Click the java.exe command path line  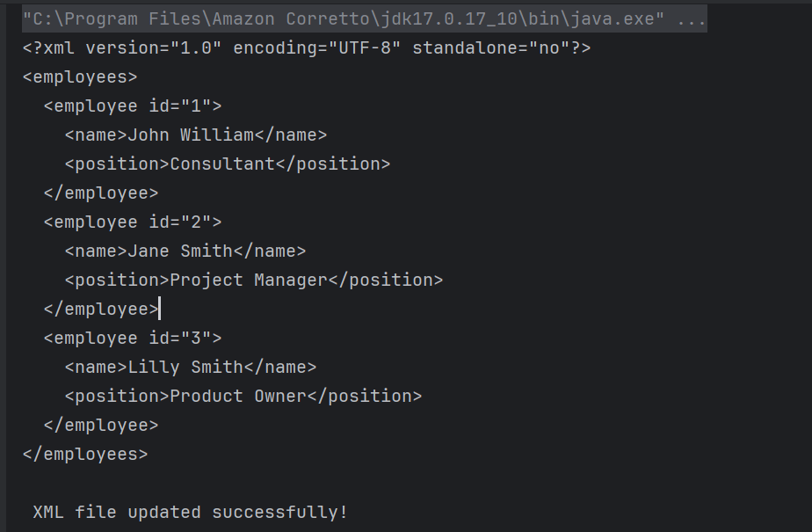coord(343,18)
